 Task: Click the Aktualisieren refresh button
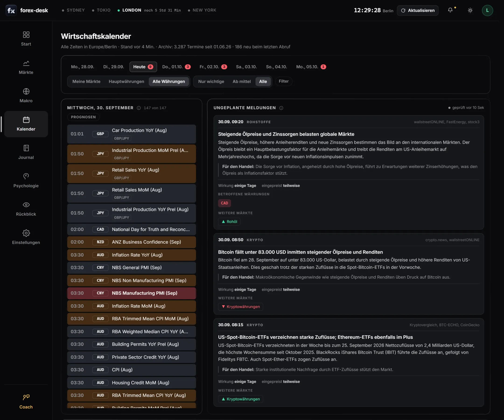tap(418, 10)
